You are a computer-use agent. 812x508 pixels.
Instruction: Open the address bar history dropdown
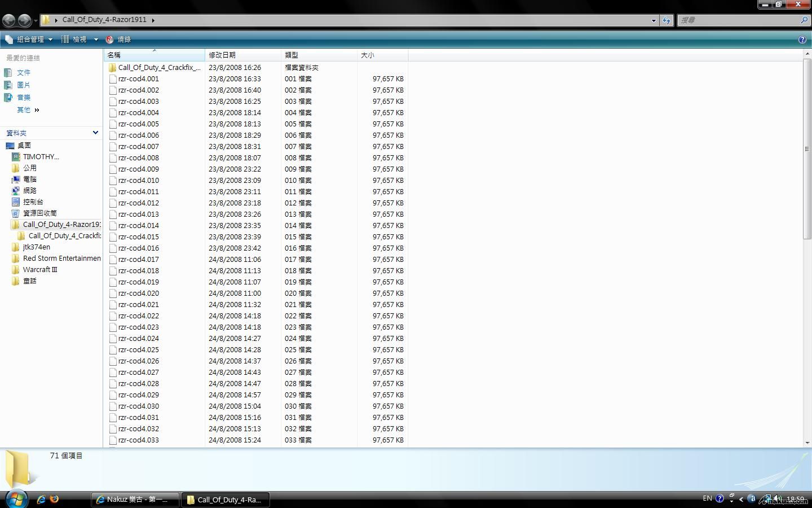(654, 20)
